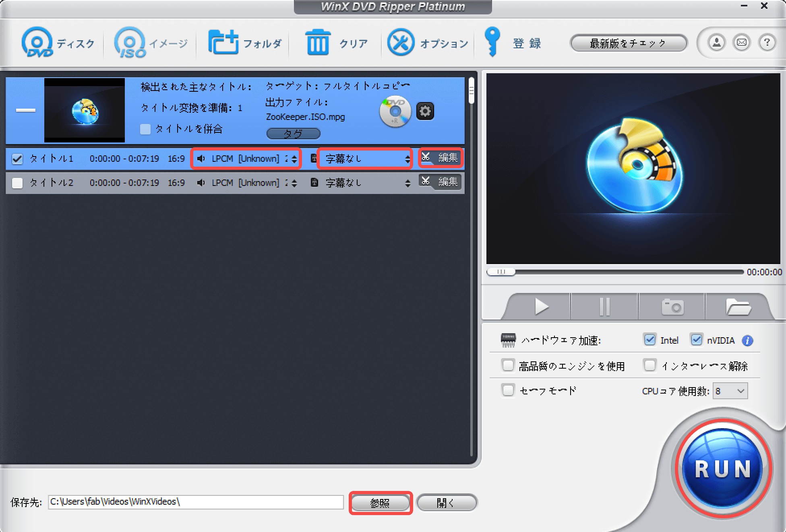
Task: Uncheck タイトル1 checkbox
Action: coord(17,159)
